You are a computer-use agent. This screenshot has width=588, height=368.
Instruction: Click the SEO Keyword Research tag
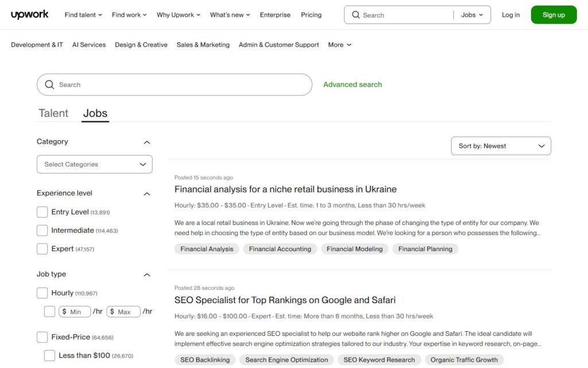pos(379,360)
